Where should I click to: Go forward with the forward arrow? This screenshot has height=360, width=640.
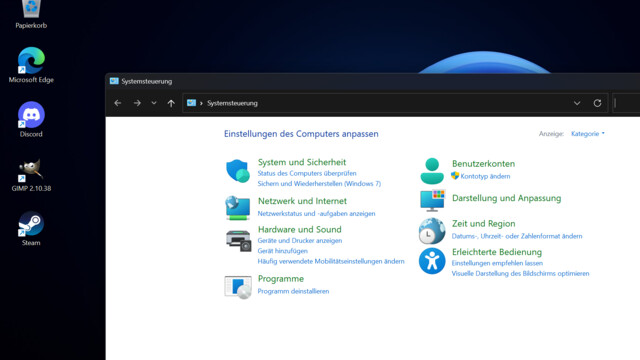point(137,103)
